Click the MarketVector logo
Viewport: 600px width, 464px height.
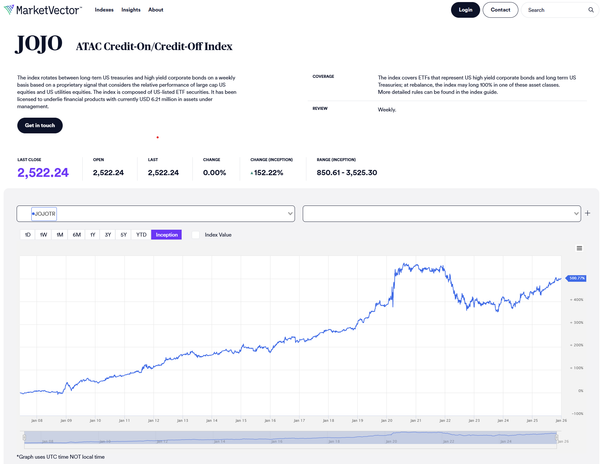pos(42,10)
